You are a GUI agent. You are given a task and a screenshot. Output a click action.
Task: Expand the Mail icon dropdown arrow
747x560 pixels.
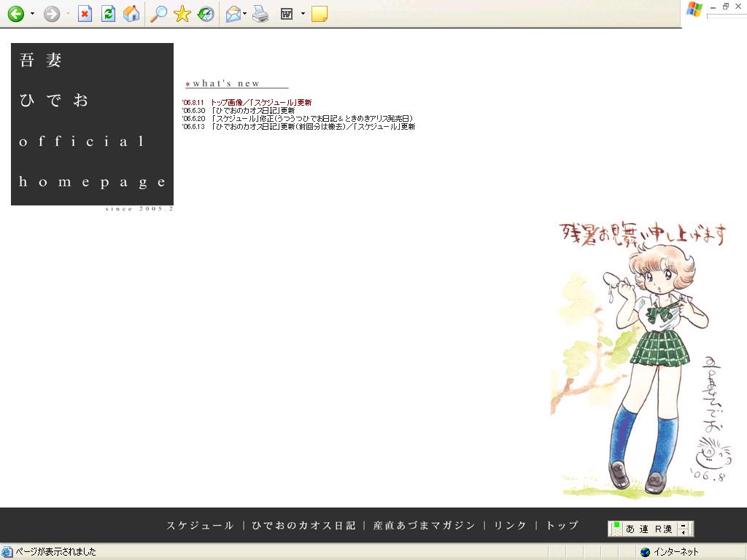tap(245, 14)
